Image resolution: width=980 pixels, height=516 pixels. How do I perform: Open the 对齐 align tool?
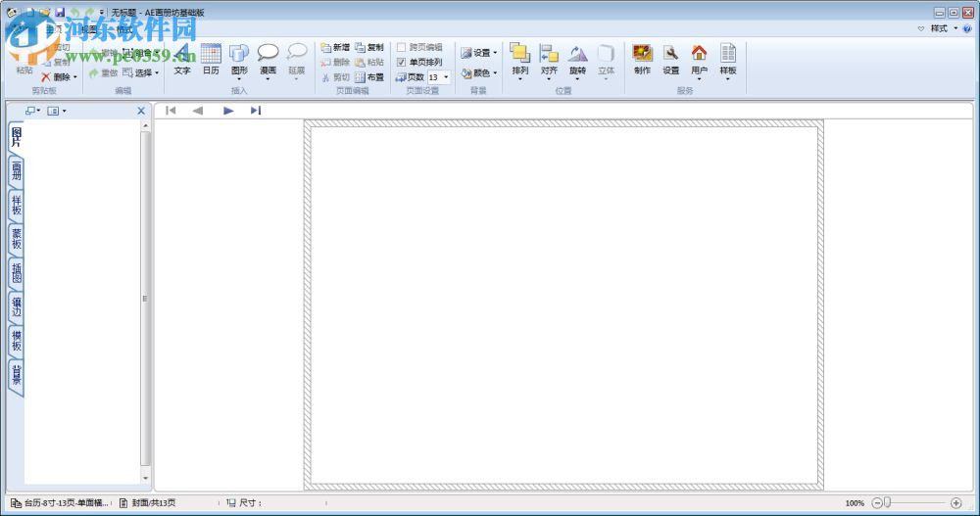pos(549,62)
